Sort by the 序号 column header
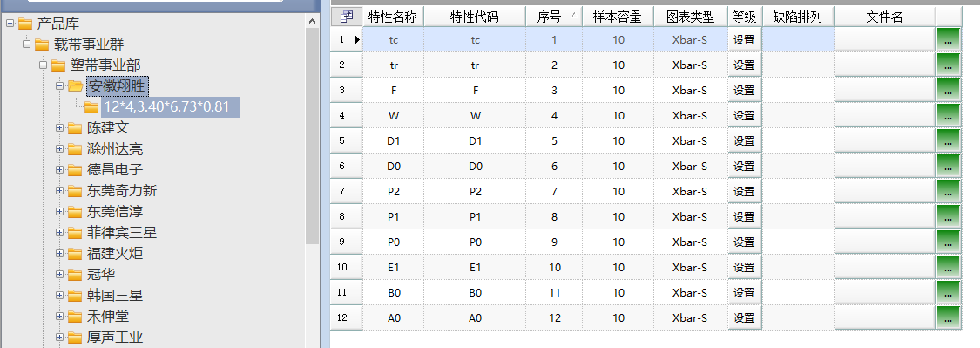The width and height of the screenshot is (980, 348). [554, 17]
